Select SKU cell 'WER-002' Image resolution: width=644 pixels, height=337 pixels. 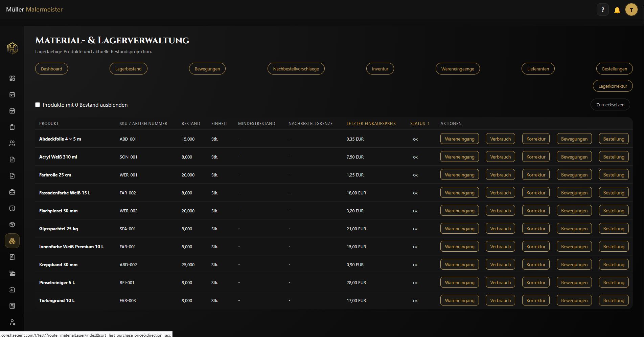coord(129,211)
